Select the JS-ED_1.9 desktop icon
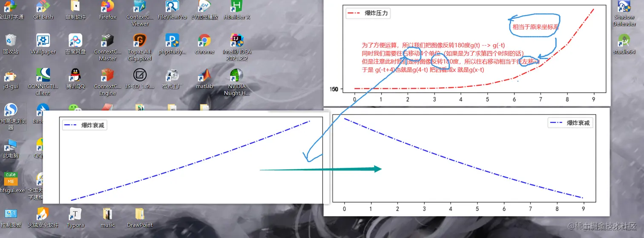 coord(140,79)
